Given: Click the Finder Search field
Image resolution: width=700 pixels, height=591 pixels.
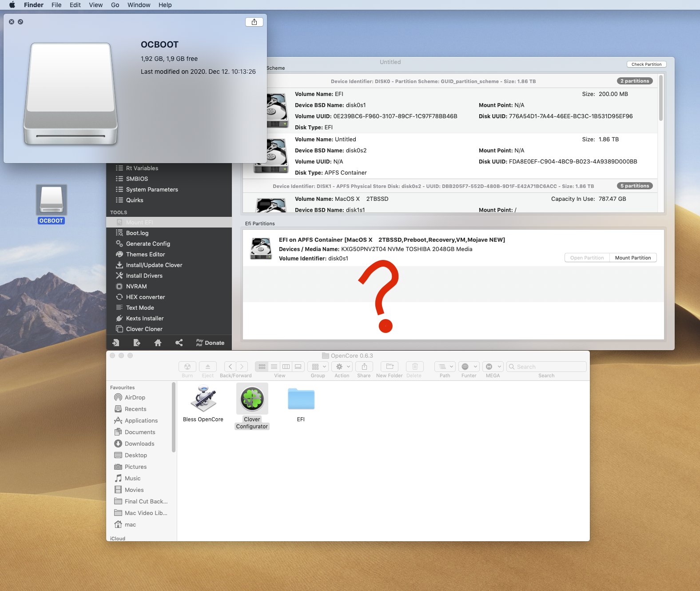Looking at the screenshot, I should (x=546, y=367).
